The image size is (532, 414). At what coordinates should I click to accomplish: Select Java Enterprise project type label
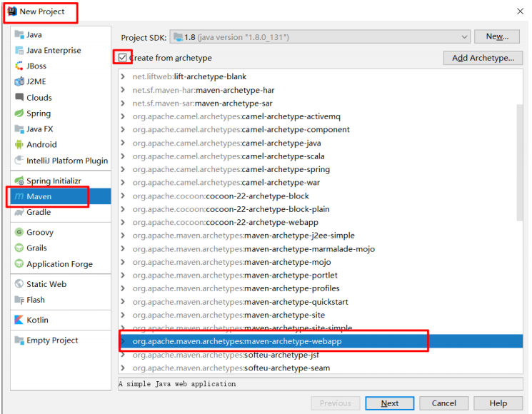tap(54, 50)
